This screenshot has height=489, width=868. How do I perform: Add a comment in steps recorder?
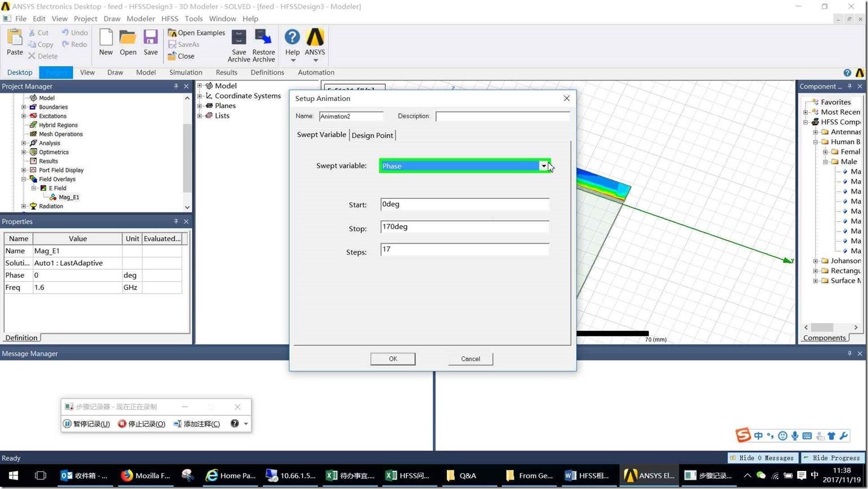click(x=196, y=424)
